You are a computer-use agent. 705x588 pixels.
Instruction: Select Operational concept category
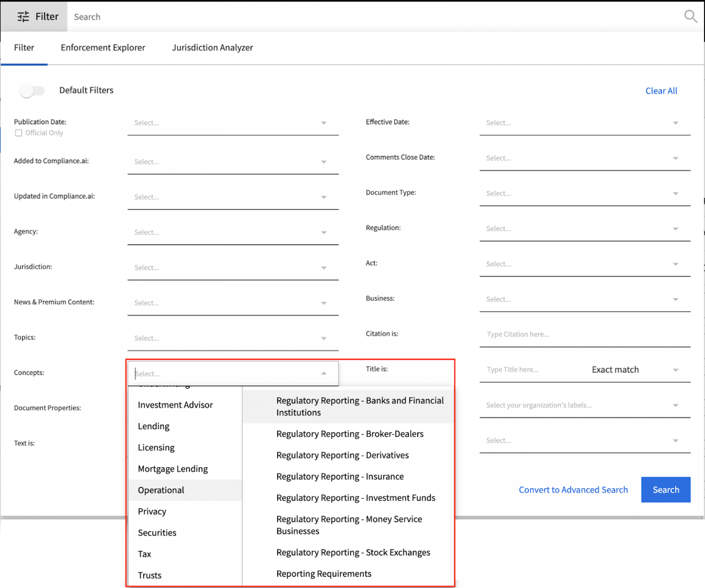coord(161,490)
